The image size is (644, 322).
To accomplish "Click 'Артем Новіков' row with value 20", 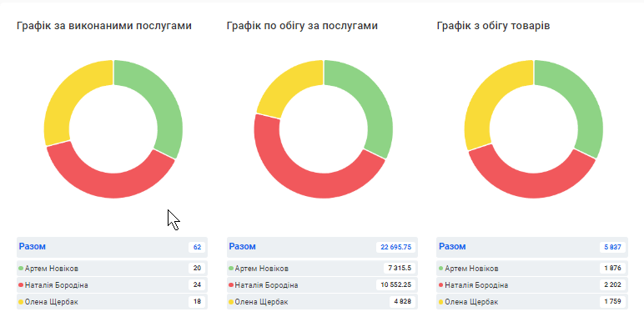I will (x=112, y=269).
